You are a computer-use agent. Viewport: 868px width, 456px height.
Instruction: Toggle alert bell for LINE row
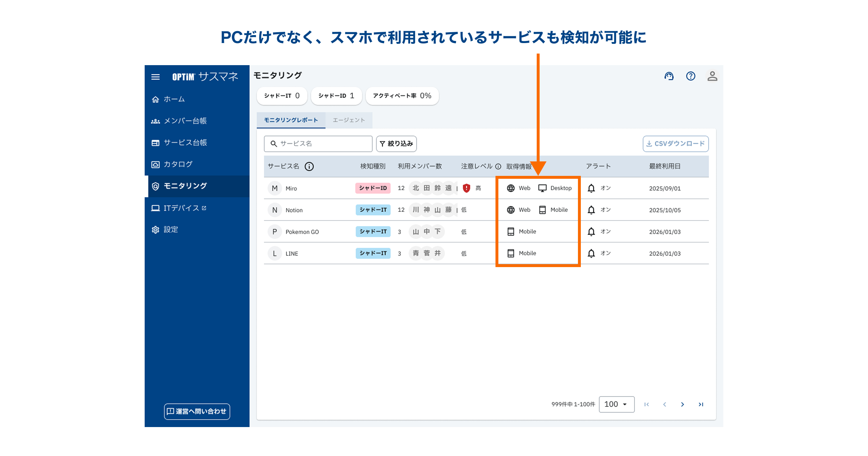coord(591,253)
